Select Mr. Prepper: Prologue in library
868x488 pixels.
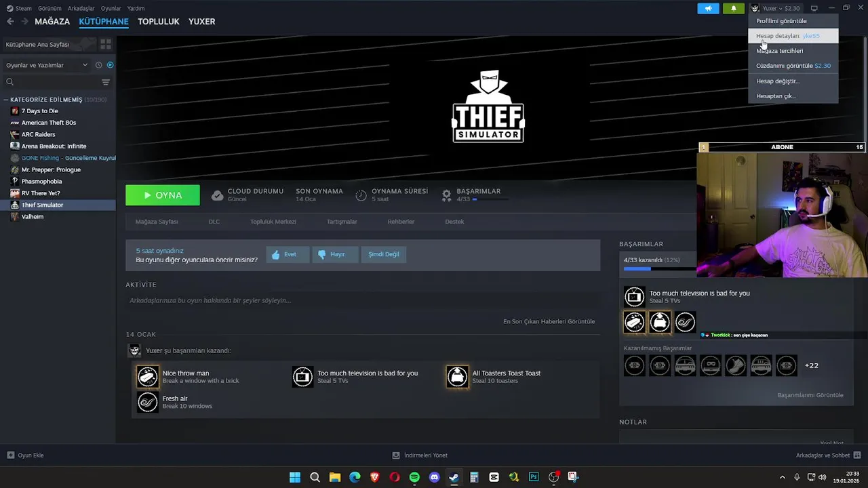click(51, 169)
